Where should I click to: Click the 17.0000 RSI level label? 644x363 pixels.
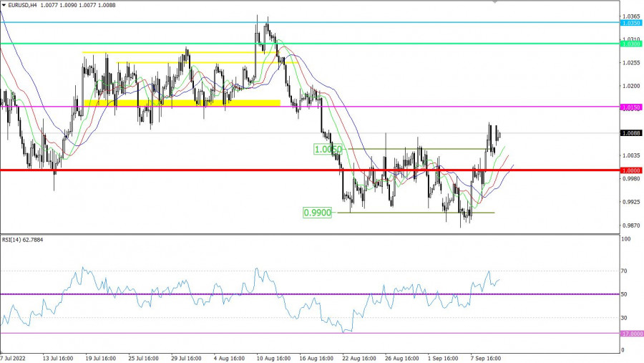[x=630, y=334]
